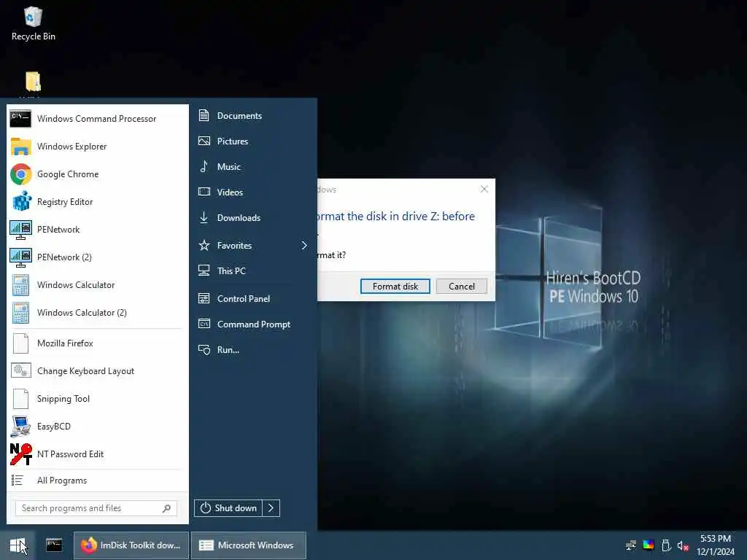Launch PENetwork (2) icon
747x560 pixels.
pos(20,257)
